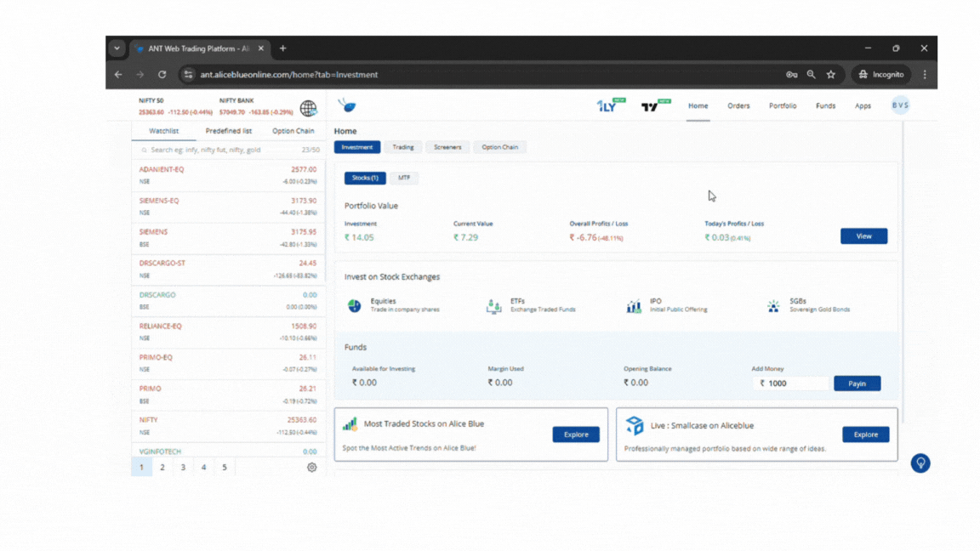Explore Live Smallcase on Aliceblue

pyautogui.click(x=866, y=435)
